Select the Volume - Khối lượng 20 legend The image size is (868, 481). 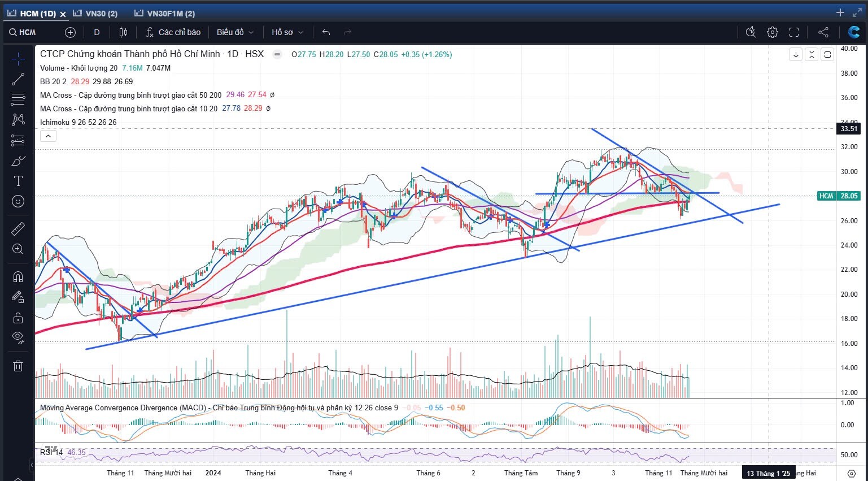(78, 68)
